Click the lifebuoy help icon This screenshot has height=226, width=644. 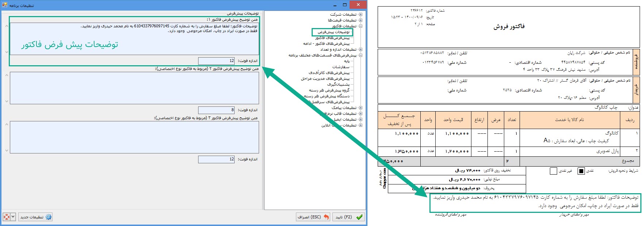(6, 217)
